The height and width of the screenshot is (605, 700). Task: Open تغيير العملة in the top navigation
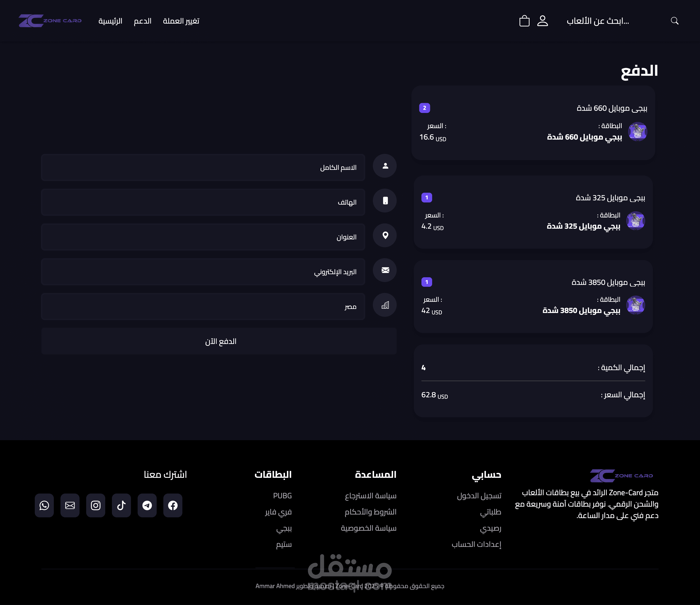click(181, 21)
